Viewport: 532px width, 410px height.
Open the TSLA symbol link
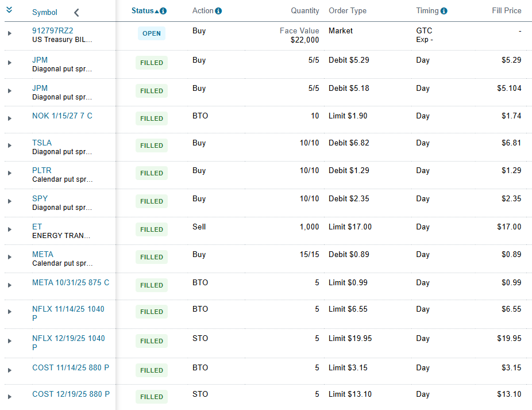(42, 143)
